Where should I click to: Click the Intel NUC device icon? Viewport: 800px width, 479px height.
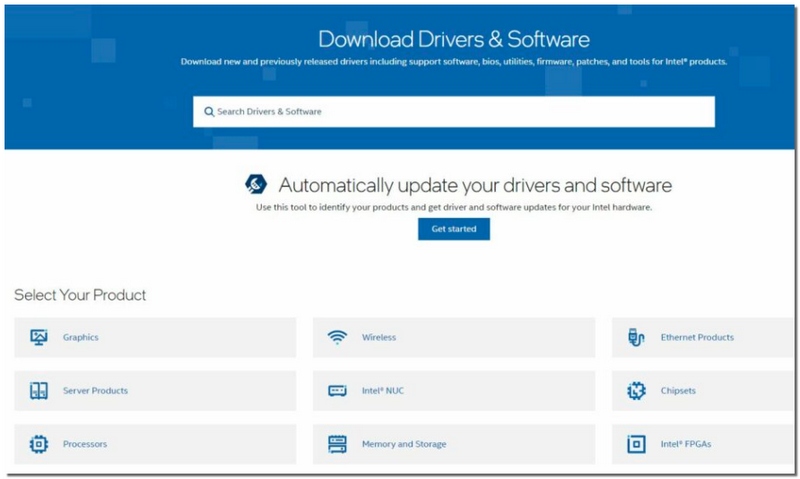click(337, 391)
